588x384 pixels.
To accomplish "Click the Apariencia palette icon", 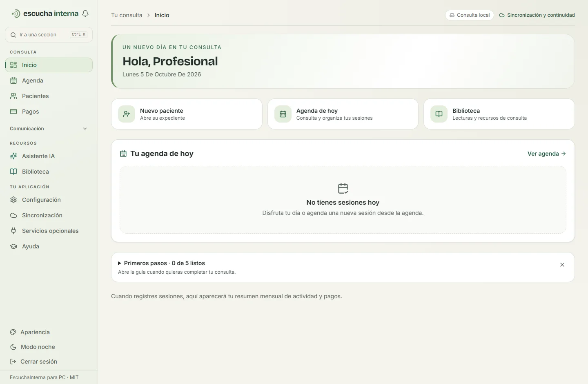I will click(13, 332).
